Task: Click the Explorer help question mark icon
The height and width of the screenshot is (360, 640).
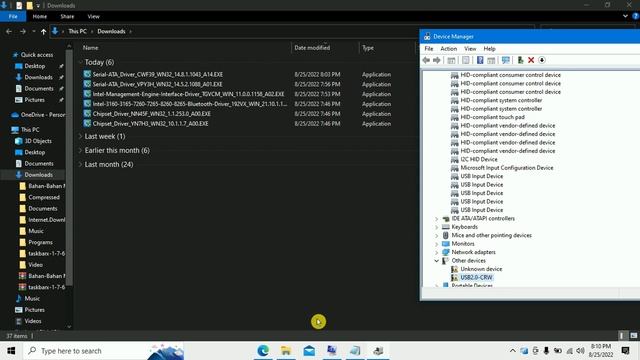Action: (635, 16)
